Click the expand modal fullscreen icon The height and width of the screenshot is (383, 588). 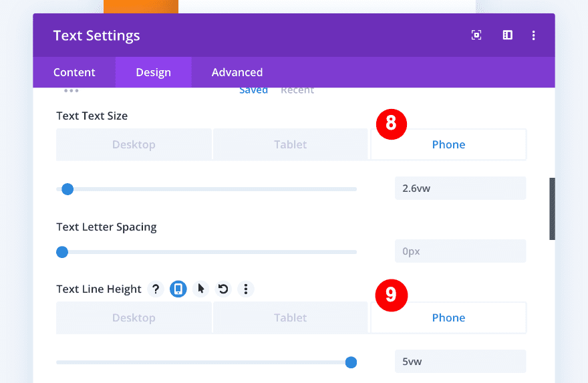476,35
